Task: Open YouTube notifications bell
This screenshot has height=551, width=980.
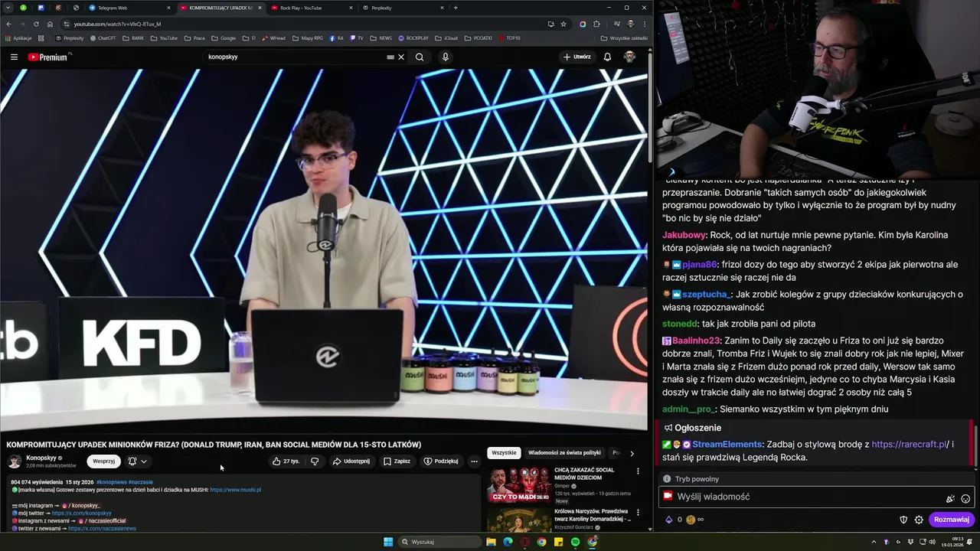Action: 607,57
